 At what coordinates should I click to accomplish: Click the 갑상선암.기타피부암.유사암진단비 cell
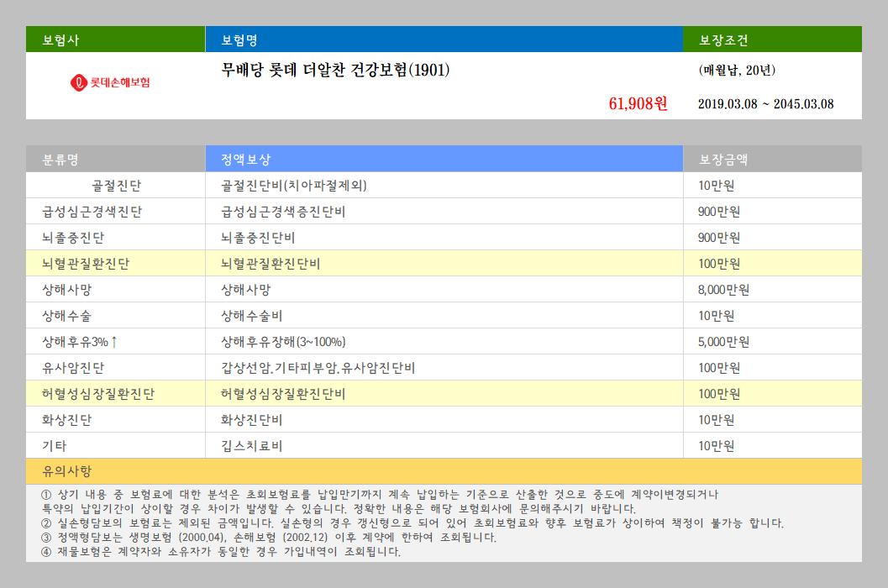click(444, 368)
